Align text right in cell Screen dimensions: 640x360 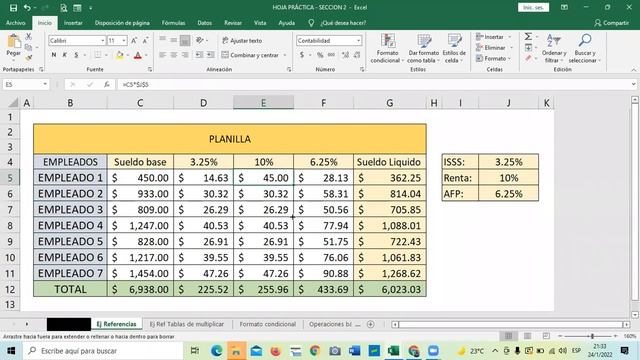click(x=185, y=55)
